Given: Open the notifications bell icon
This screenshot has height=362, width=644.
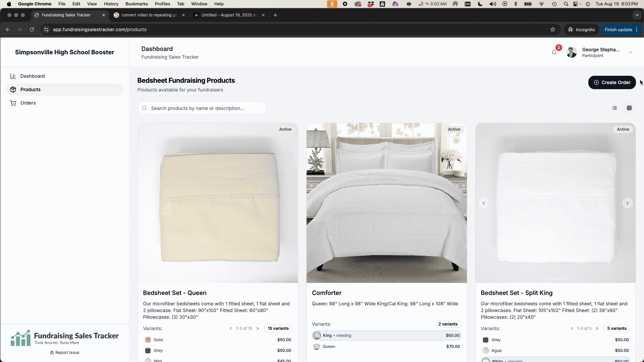Looking at the screenshot, I should point(554,52).
